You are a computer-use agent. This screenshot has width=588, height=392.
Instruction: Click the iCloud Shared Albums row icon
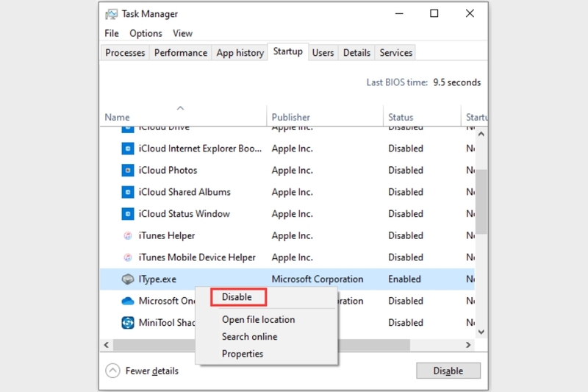(x=128, y=192)
